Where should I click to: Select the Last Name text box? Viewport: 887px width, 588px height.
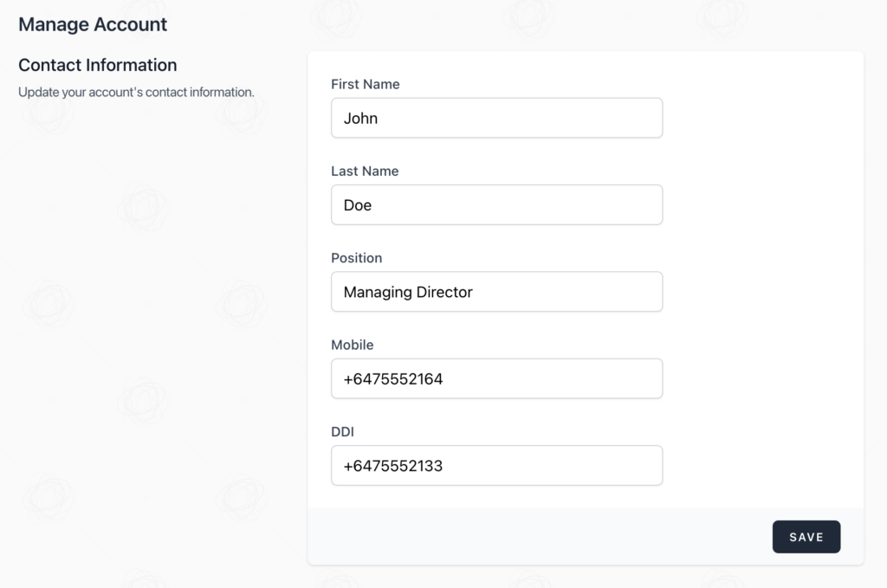coord(496,204)
